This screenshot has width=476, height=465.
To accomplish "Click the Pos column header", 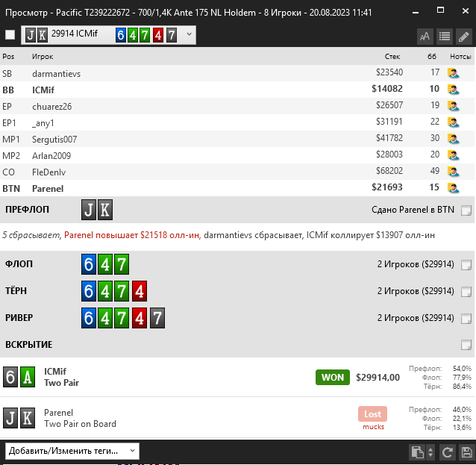I will tap(8, 57).
